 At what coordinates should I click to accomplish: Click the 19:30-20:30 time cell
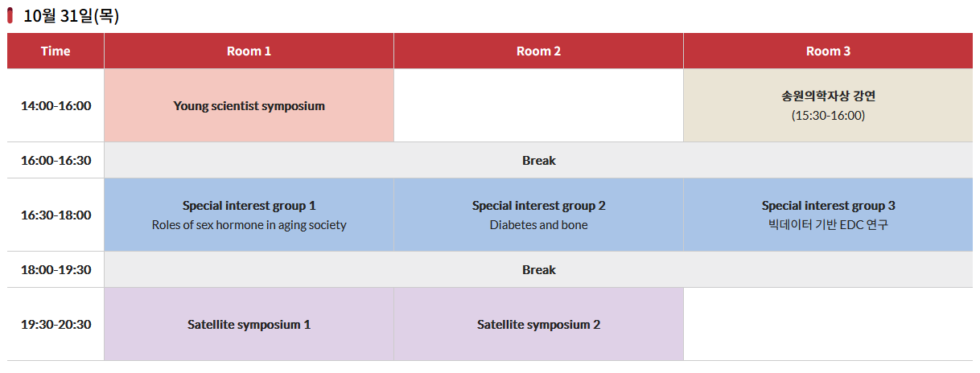click(x=56, y=324)
